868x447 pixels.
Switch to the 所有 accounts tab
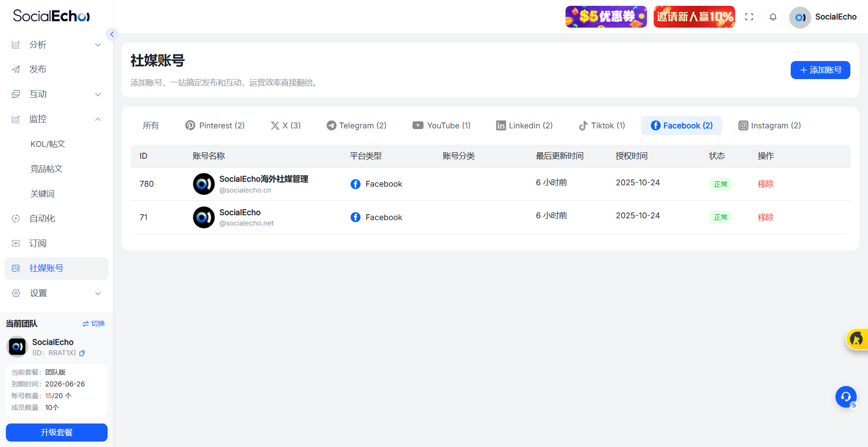click(151, 126)
